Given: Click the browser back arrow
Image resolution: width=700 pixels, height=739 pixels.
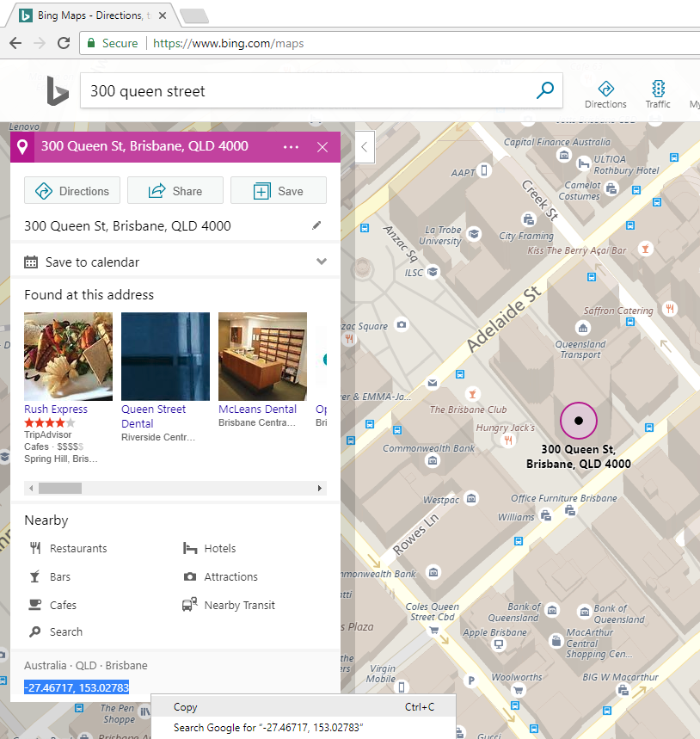Looking at the screenshot, I should pos(15,43).
